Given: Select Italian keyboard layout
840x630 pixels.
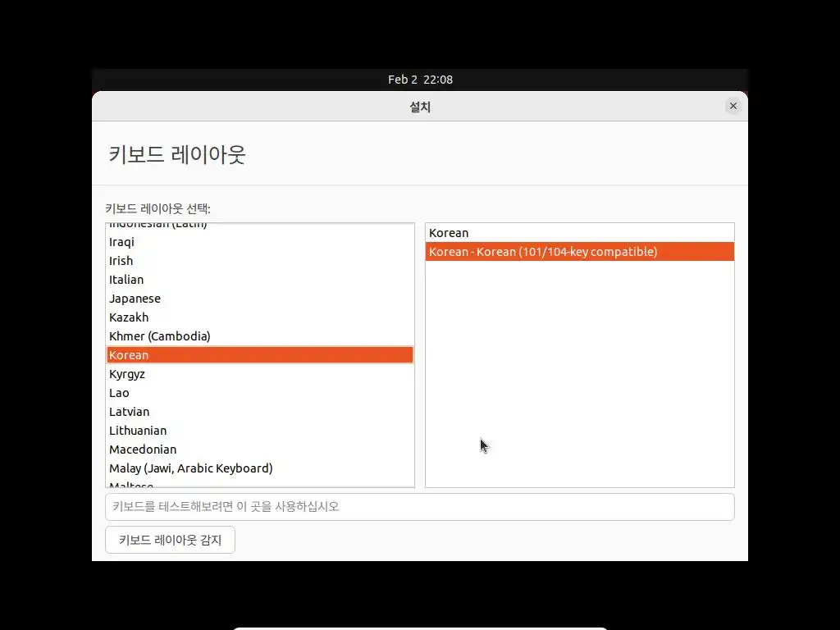Looking at the screenshot, I should [x=260, y=280].
